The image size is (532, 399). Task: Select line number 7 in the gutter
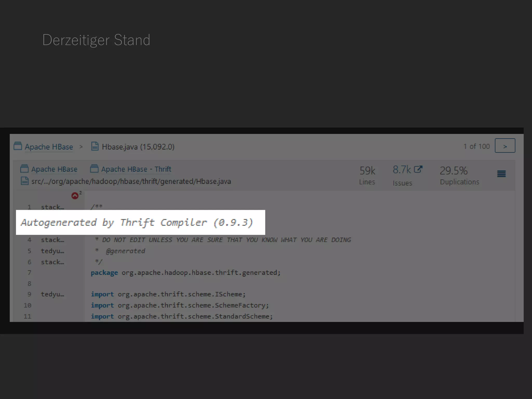point(29,273)
